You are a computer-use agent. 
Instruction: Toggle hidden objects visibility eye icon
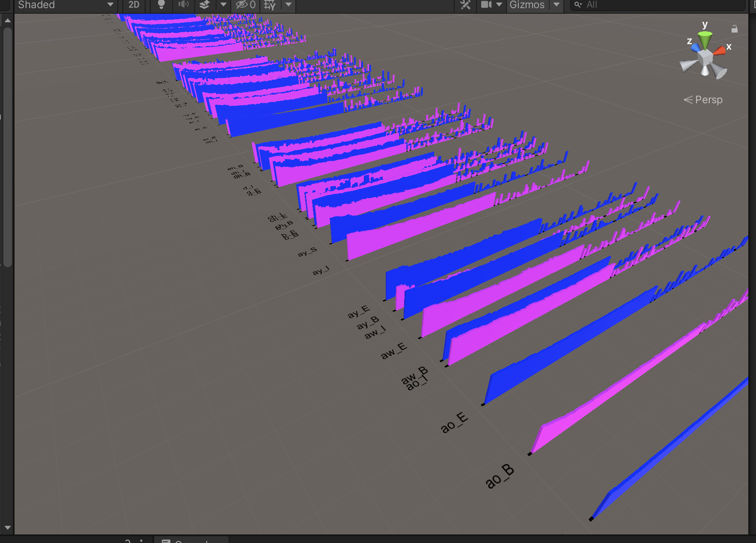(x=245, y=5)
